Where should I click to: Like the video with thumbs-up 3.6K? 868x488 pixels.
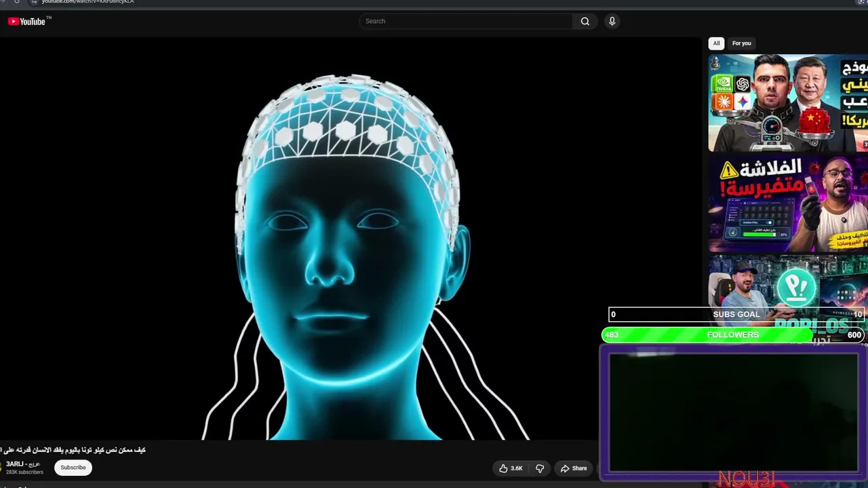click(511, 468)
